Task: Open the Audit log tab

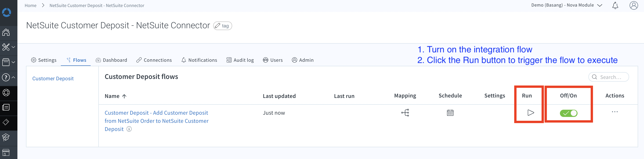Action: coord(240,60)
